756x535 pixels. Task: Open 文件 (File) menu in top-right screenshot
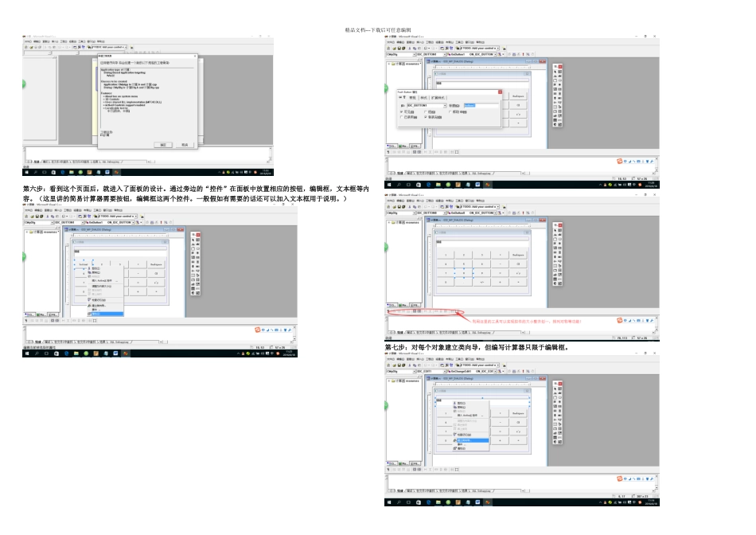[390, 42]
